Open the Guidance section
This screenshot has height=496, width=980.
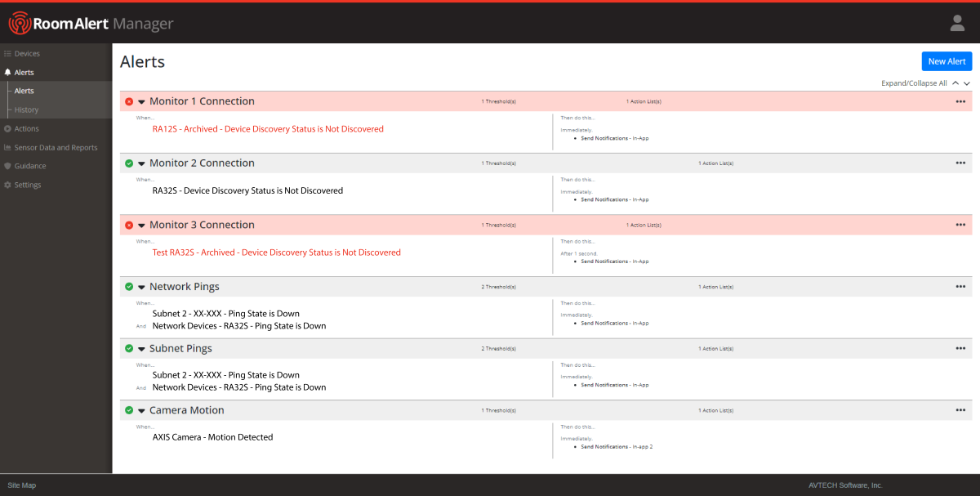coord(29,166)
